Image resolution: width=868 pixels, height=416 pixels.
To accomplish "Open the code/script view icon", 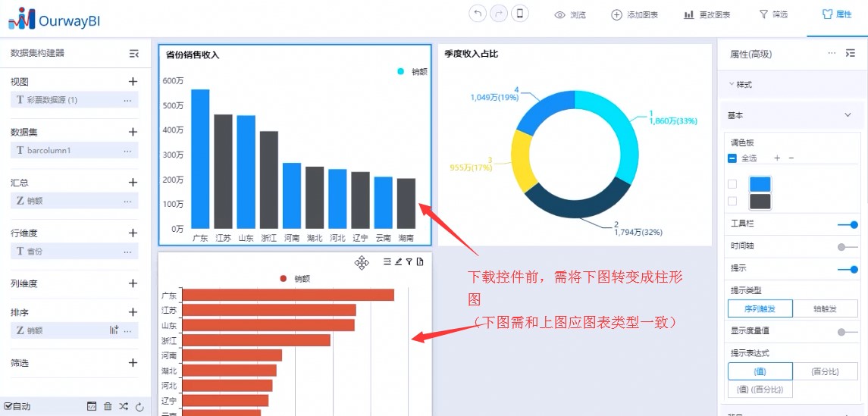I will coord(92,407).
